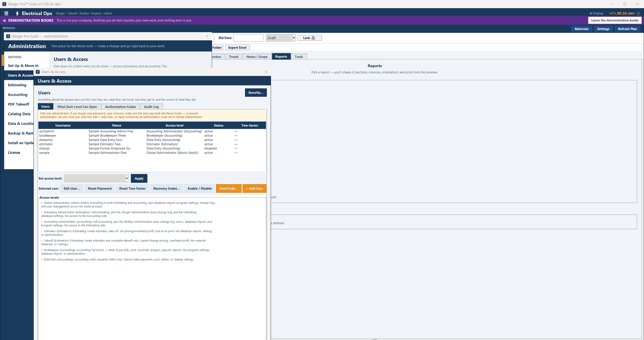The width and height of the screenshot is (644, 340).
Task: Click the orange Send Code button
Action: pos(229,188)
